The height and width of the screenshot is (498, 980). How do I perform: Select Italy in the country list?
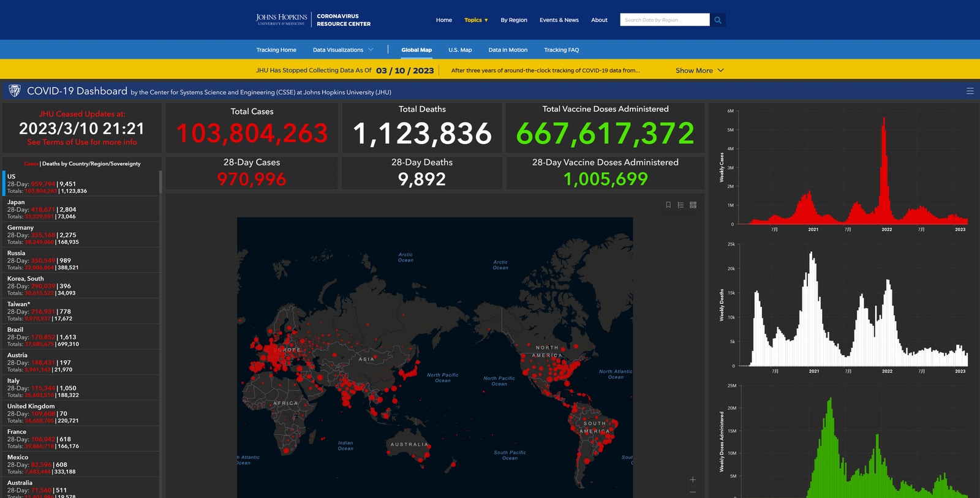[81, 388]
